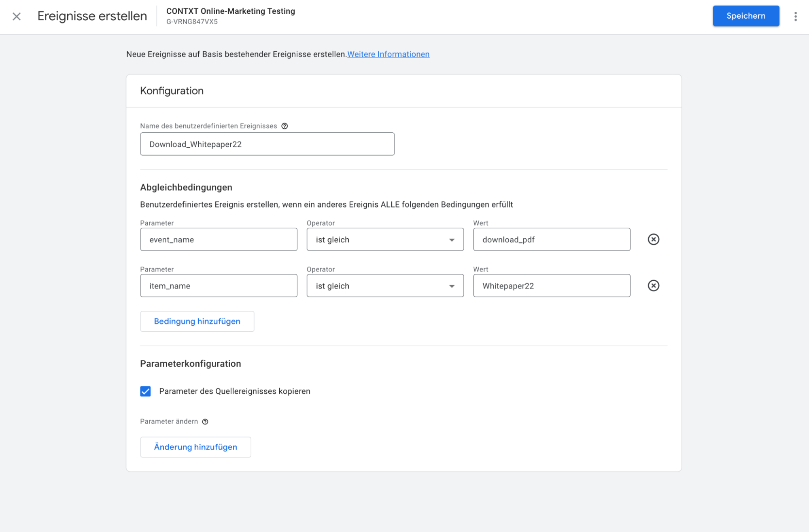
Task: Open the Weitere Informationen link
Action: [x=388, y=54]
